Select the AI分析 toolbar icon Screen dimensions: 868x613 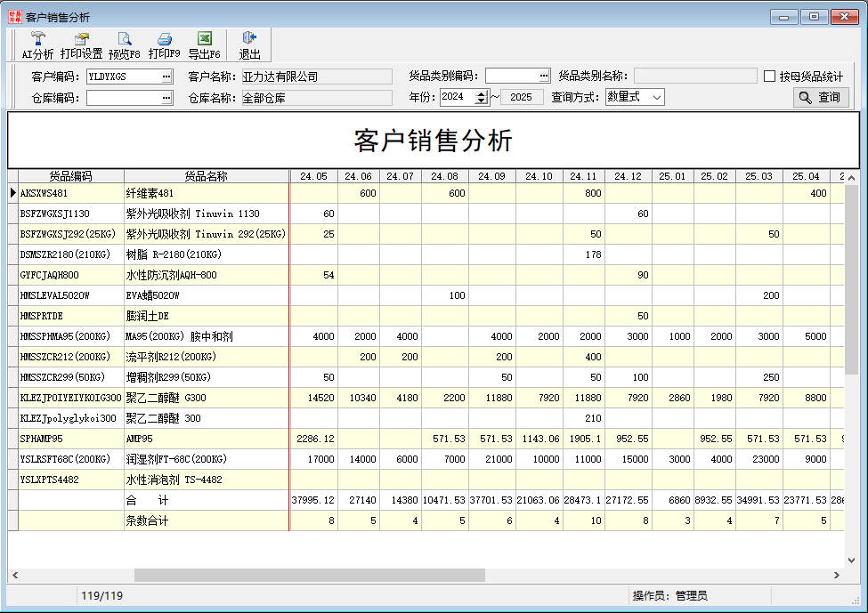click(37, 40)
